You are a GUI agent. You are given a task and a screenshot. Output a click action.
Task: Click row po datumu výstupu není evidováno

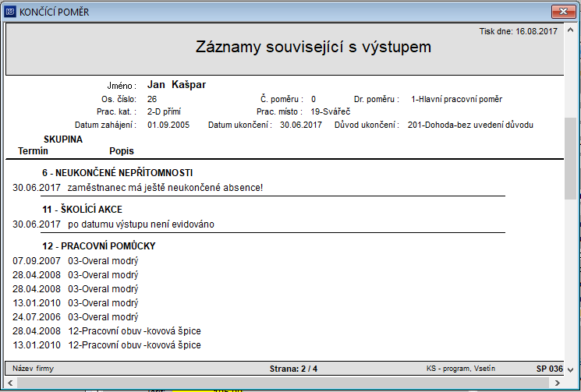pyautogui.click(x=113, y=224)
